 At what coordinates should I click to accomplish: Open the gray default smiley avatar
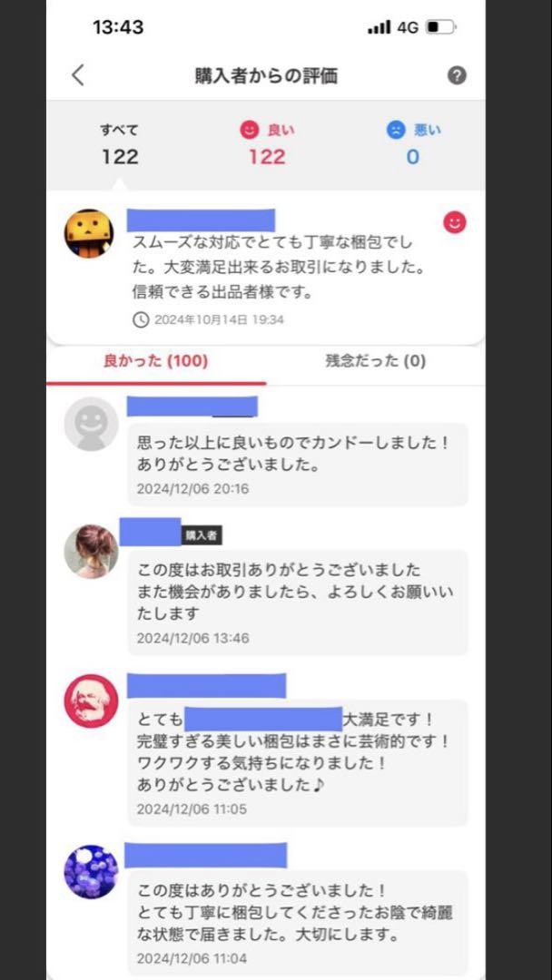[92, 424]
